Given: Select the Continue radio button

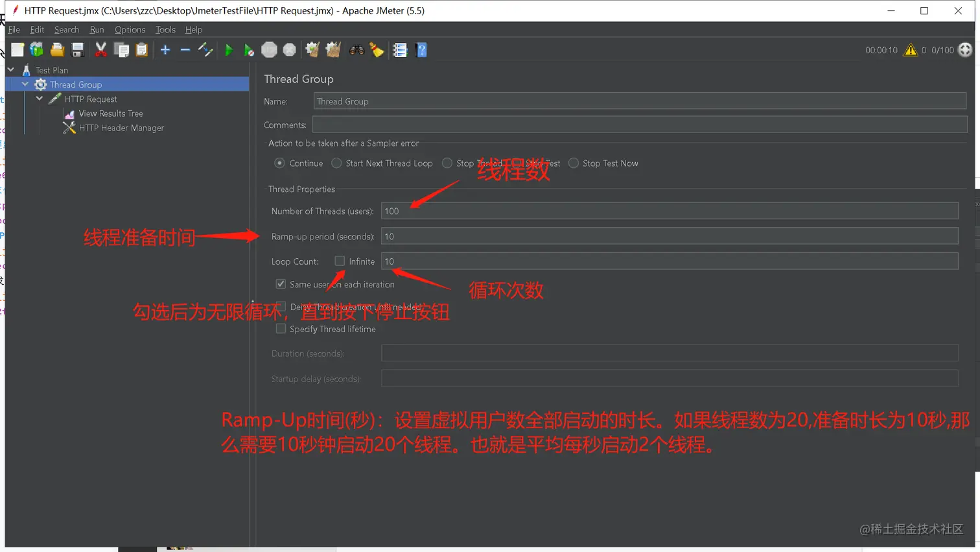Looking at the screenshot, I should [x=279, y=163].
